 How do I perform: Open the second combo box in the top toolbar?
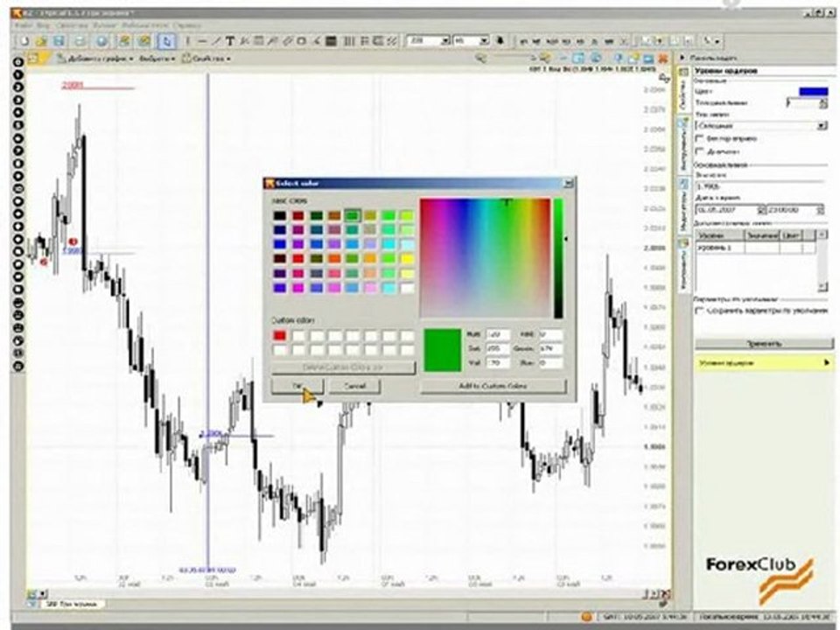point(484,41)
